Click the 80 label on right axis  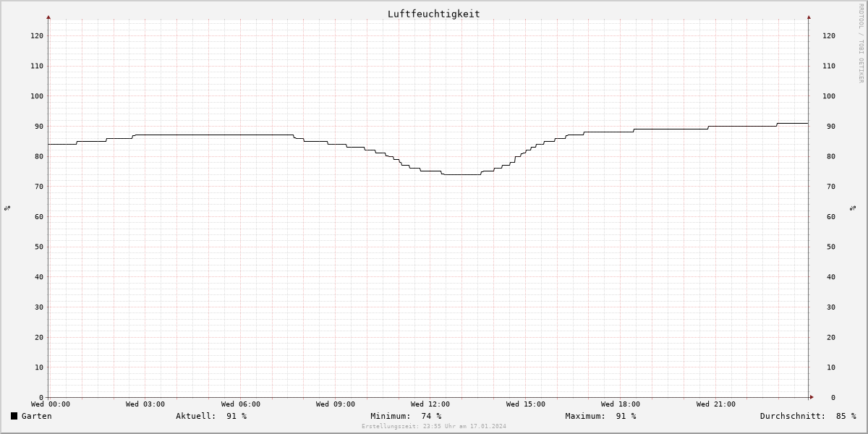[831, 156]
